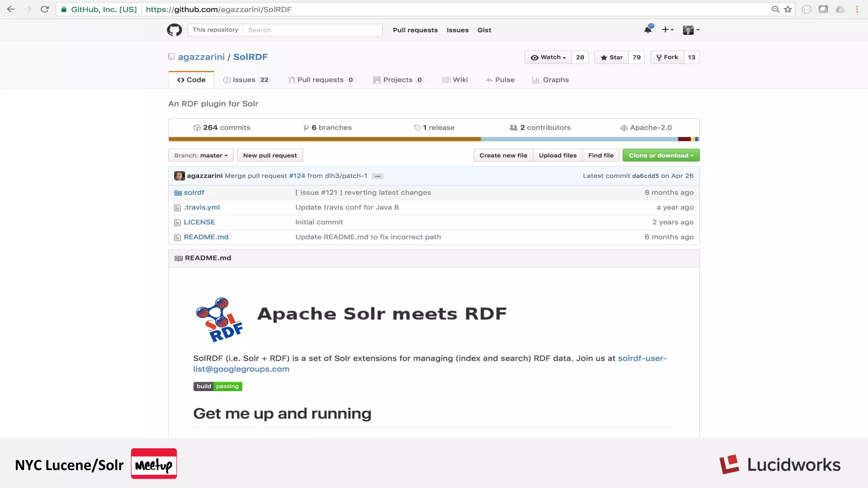The width and height of the screenshot is (868, 488).
Task: Switch to the repository Pull requests tab
Action: (x=321, y=80)
